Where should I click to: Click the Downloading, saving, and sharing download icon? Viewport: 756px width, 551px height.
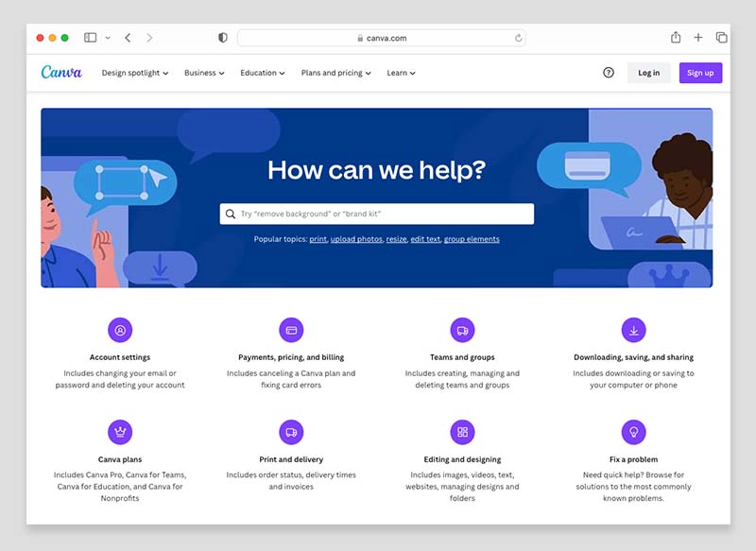633,330
